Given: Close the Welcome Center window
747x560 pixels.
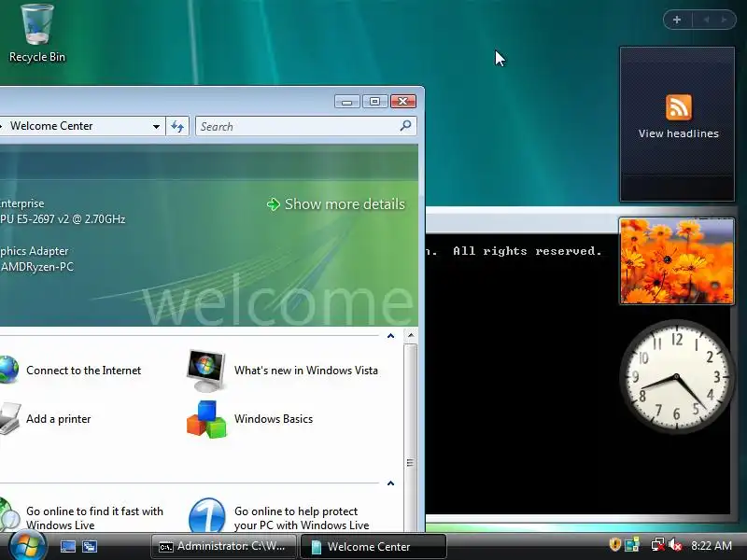Looking at the screenshot, I should tap(403, 102).
